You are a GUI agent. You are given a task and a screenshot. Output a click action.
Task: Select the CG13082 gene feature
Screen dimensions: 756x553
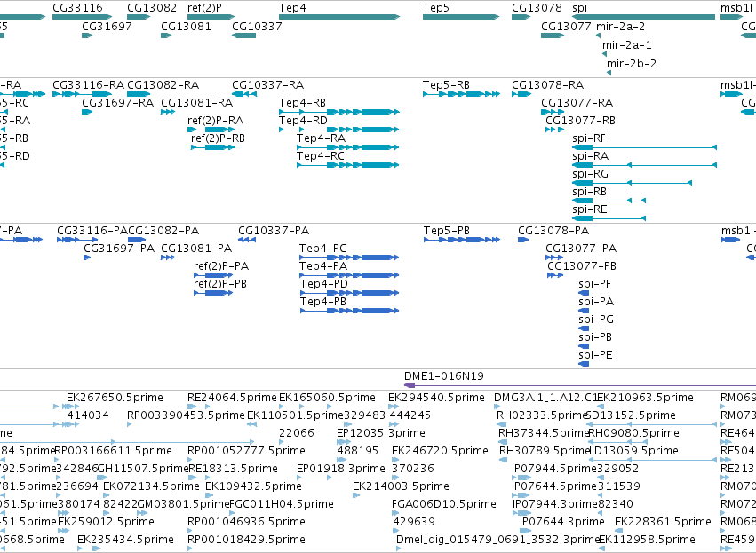pyautogui.click(x=139, y=17)
